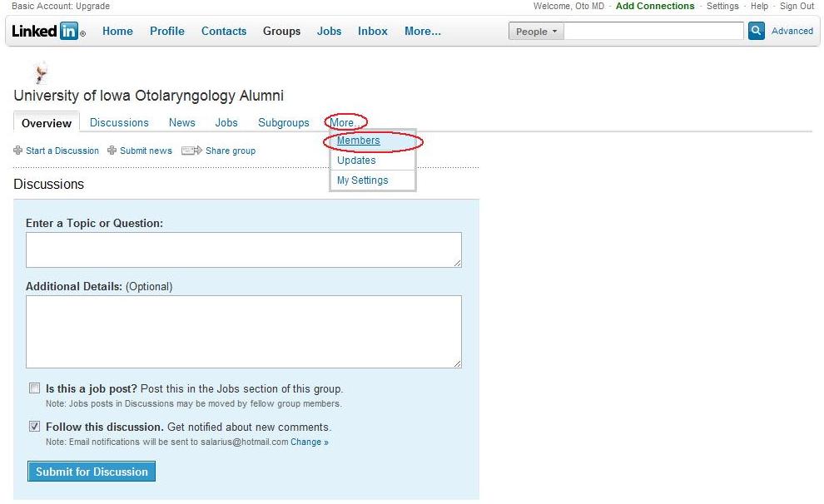Viewport: 824px width, 504px height.
Task: Switch to the Subgroups tab
Action: tap(284, 122)
